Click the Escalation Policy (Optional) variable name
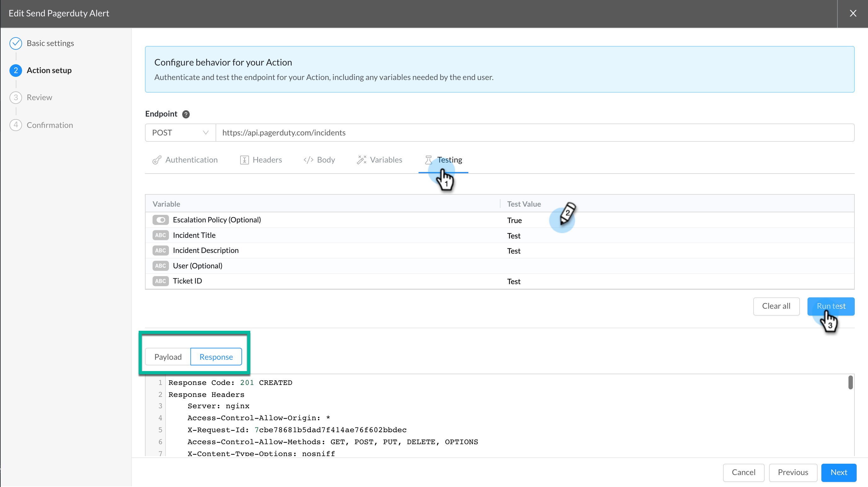The image size is (868, 487). (217, 220)
